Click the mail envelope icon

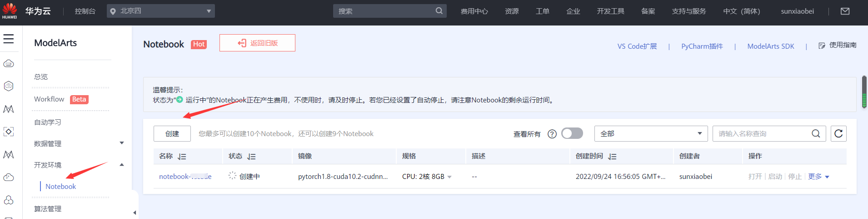pos(845,11)
